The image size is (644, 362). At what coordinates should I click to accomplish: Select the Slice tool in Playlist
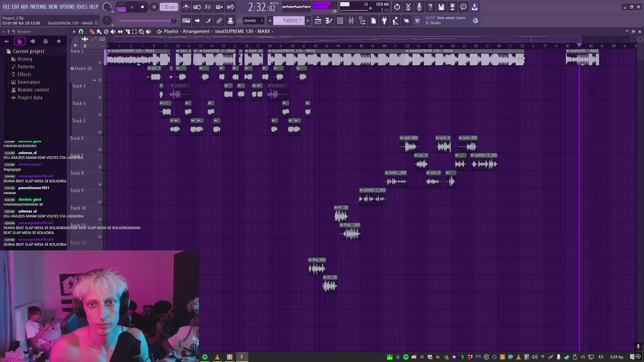127,32
